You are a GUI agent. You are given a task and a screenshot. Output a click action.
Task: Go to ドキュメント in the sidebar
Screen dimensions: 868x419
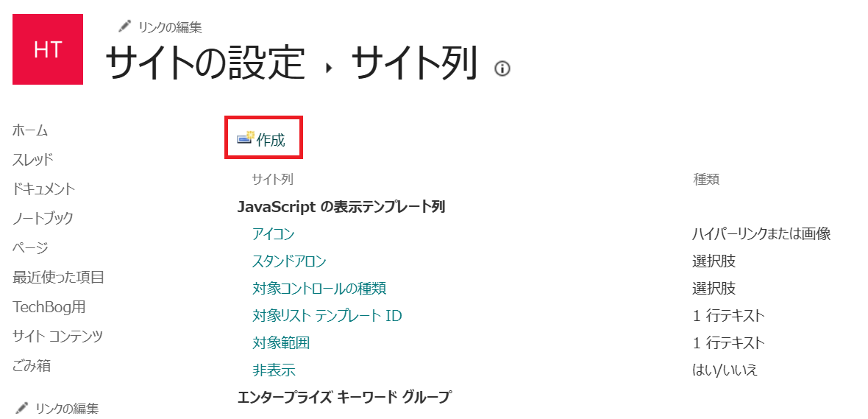[x=43, y=189]
